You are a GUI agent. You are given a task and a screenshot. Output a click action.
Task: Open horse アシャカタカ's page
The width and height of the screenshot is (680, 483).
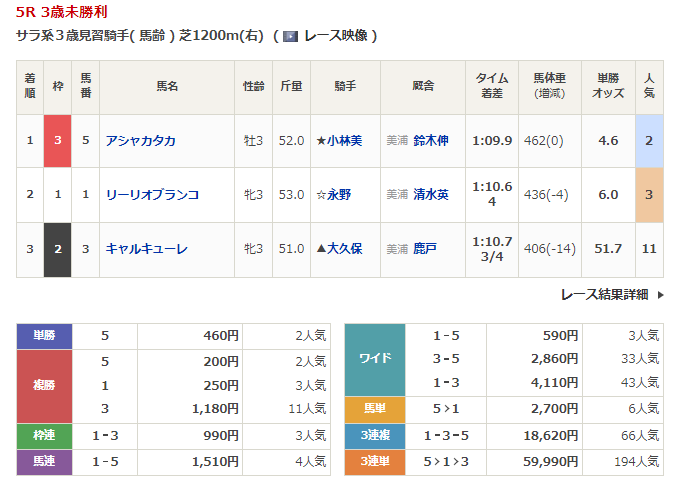[x=141, y=141]
